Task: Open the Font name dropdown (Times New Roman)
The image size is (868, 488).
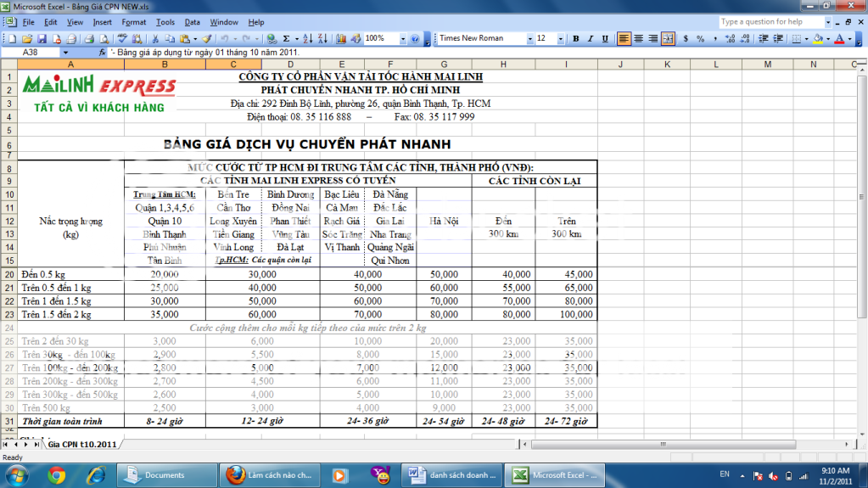Action: point(529,39)
